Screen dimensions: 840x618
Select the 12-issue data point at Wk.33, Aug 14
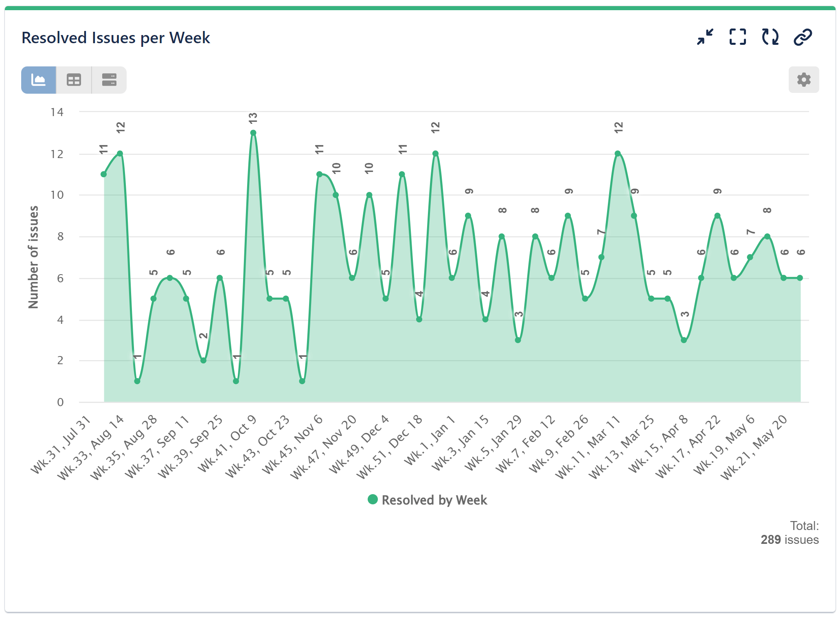click(x=119, y=153)
